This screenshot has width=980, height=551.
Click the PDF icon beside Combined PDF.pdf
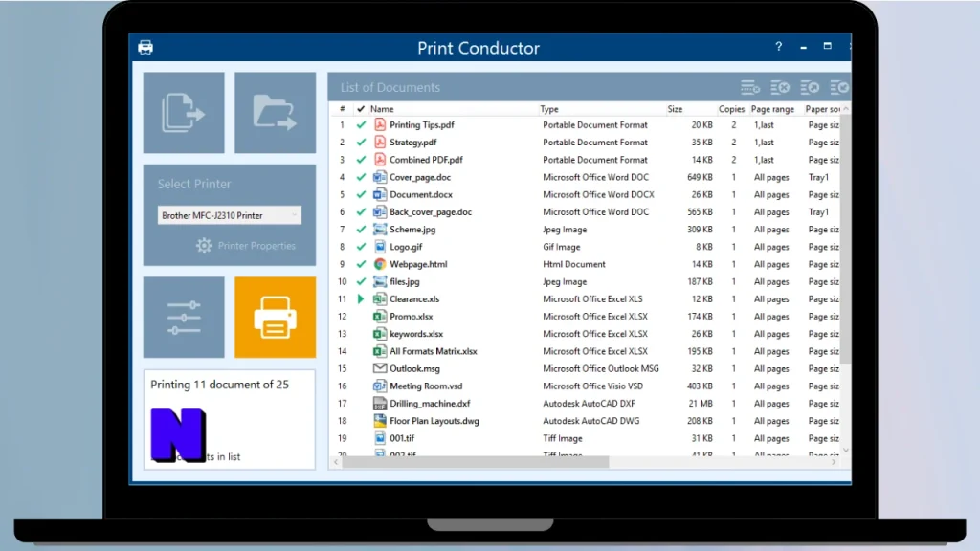[379, 160]
